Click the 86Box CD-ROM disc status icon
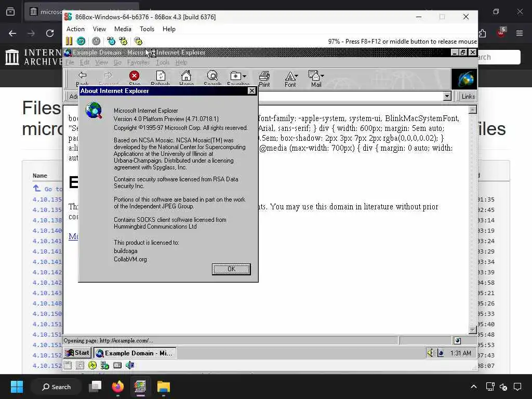 [x=92, y=365]
